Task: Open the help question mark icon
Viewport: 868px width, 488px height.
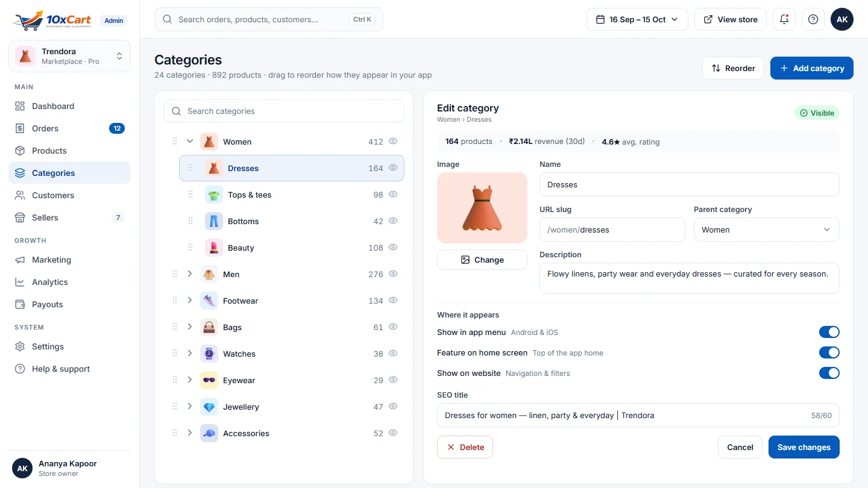Action: coord(813,19)
